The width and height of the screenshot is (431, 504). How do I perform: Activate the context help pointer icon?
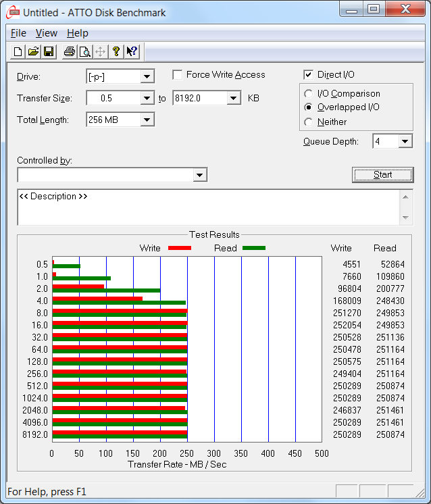pos(132,51)
